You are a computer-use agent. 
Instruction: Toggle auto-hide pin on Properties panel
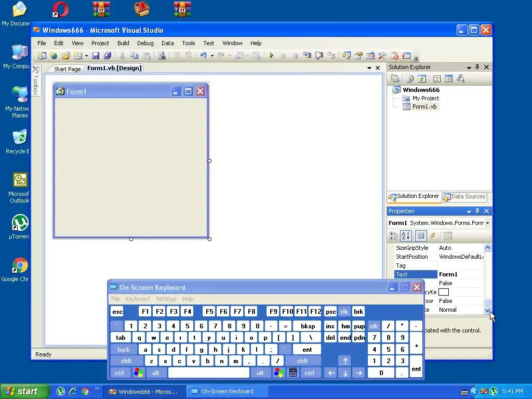click(x=477, y=211)
